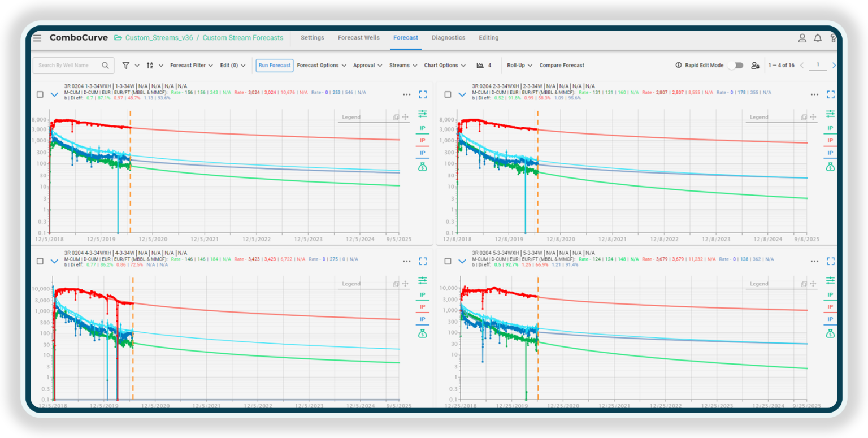
Task: Open the hamburger navigation menu
Action: (x=37, y=38)
